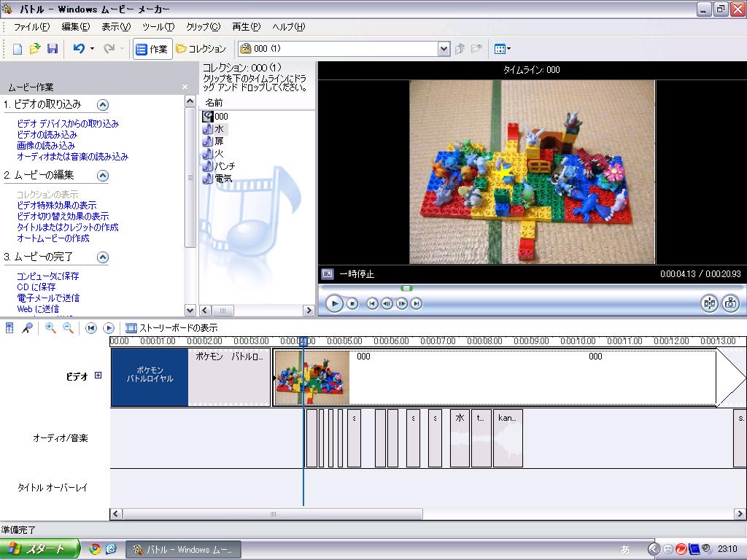Click the redo arrow icon
Image resolution: width=747 pixels, height=560 pixels.
click(109, 49)
